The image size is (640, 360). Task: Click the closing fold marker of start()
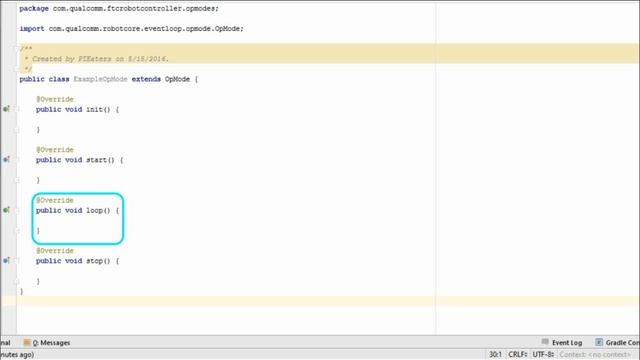coord(17,180)
